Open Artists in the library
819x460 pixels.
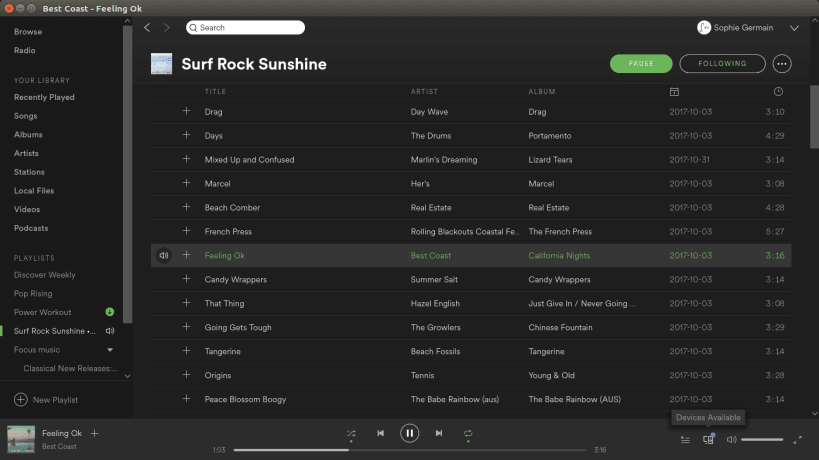click(x=26, y=154)
